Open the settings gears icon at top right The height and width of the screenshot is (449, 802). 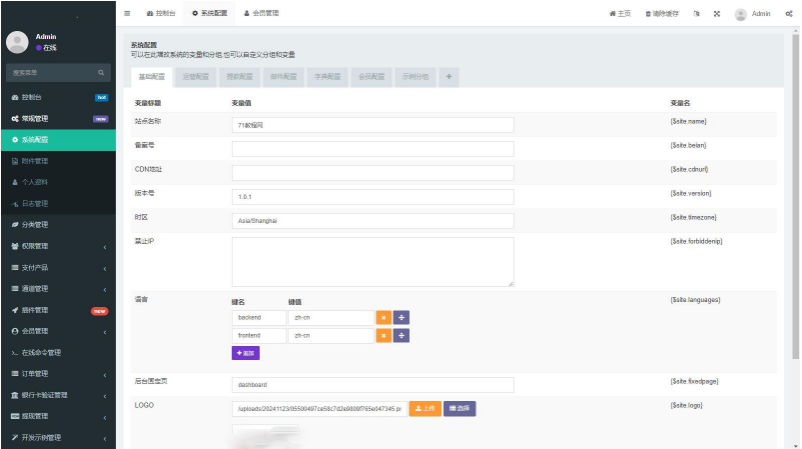(x=789, y=14)
